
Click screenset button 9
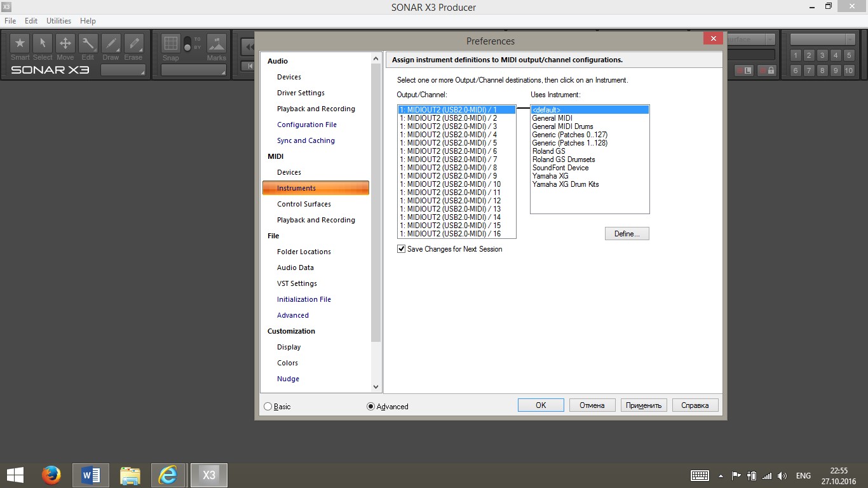(836, 71)
